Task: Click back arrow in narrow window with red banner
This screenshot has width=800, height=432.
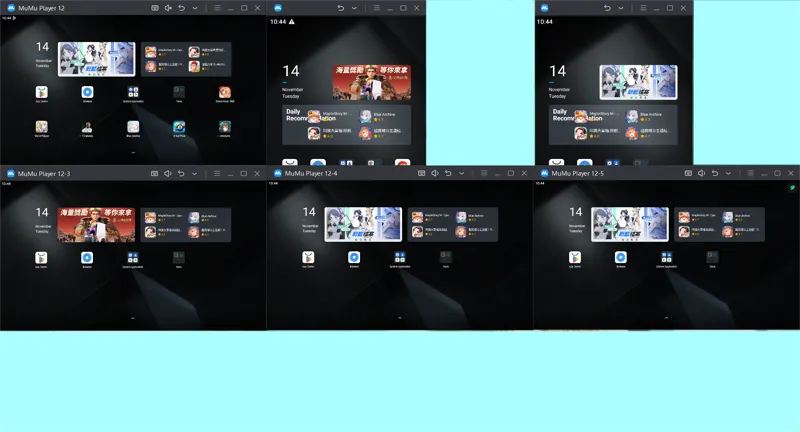Action: (x=340, y=8)
